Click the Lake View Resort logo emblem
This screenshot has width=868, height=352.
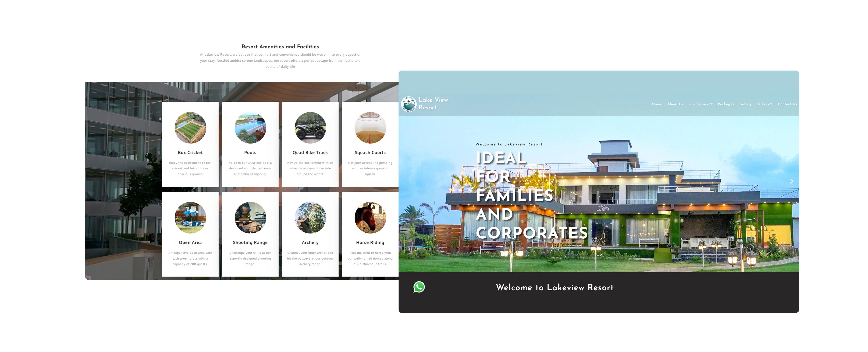(x=409, y=104)
